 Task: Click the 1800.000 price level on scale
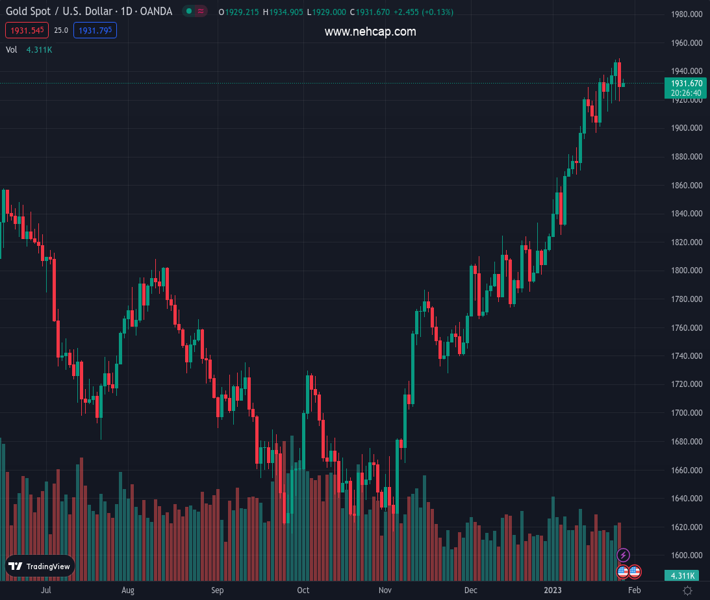coord(685,271)
